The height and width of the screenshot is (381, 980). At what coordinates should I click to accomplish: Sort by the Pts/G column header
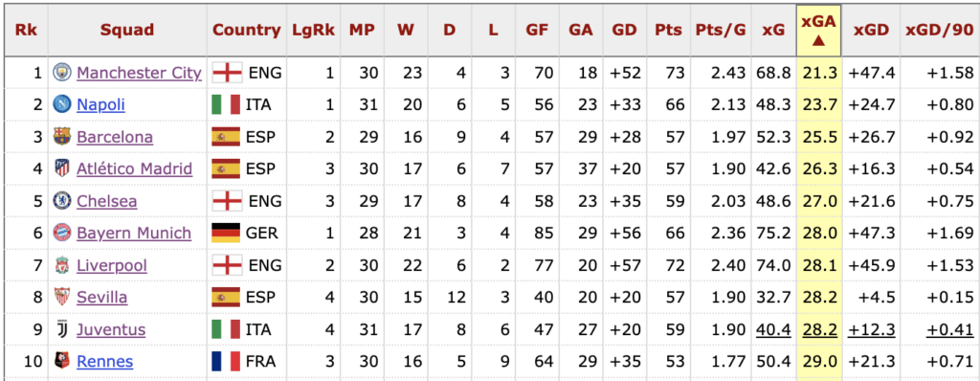(x=721, y=31)
